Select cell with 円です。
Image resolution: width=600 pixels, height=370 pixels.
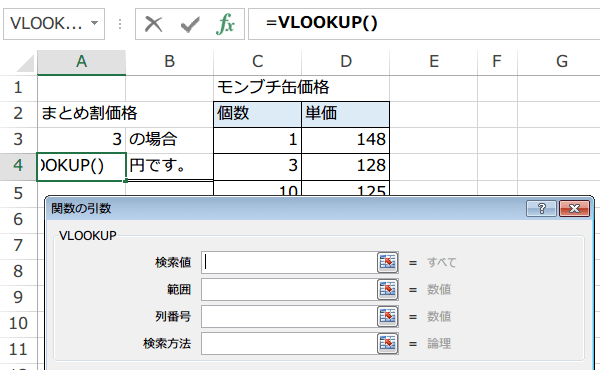170,166
